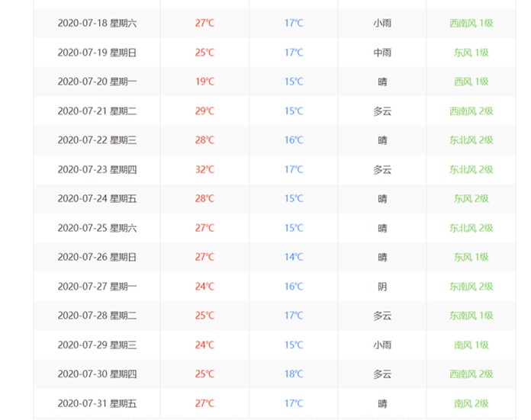Select the 28℃ high temperature on 07-24
The height and width of the screenshot is (420, 531).
point(204,198)
